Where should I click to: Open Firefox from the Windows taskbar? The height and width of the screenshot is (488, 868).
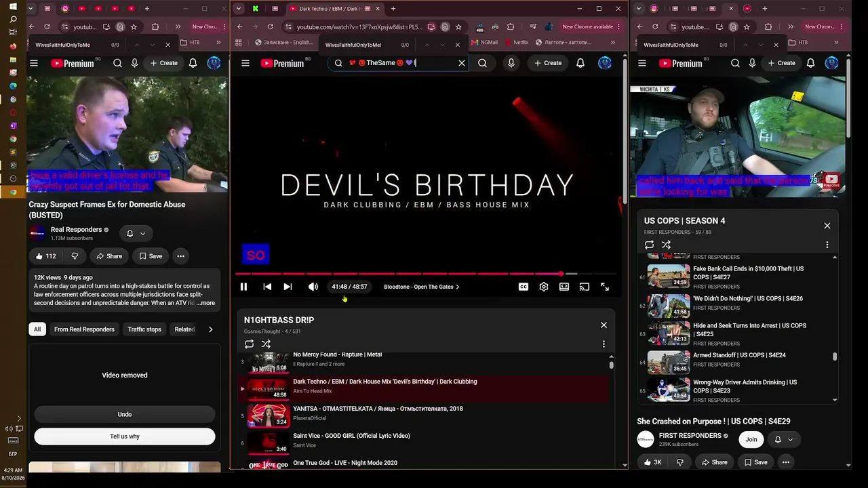pos(13,46)
